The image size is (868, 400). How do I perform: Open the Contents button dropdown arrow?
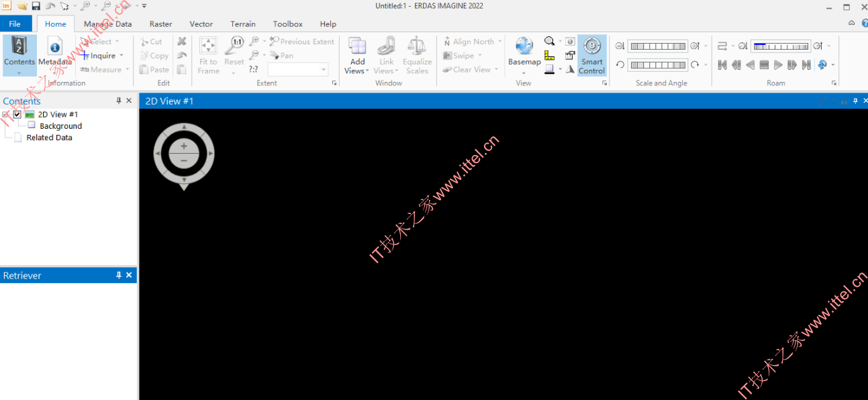coord(19,72)
